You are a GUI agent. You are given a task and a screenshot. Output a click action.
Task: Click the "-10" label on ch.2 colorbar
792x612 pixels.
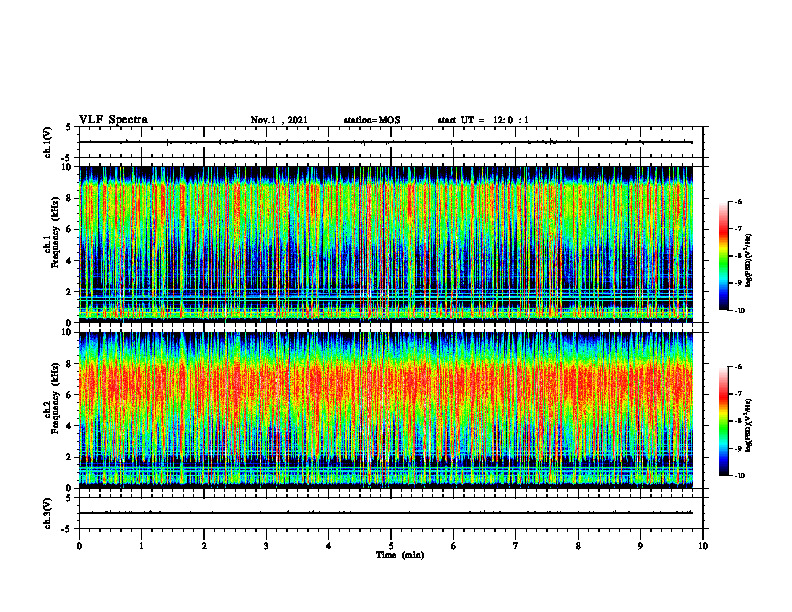[740, 476]
